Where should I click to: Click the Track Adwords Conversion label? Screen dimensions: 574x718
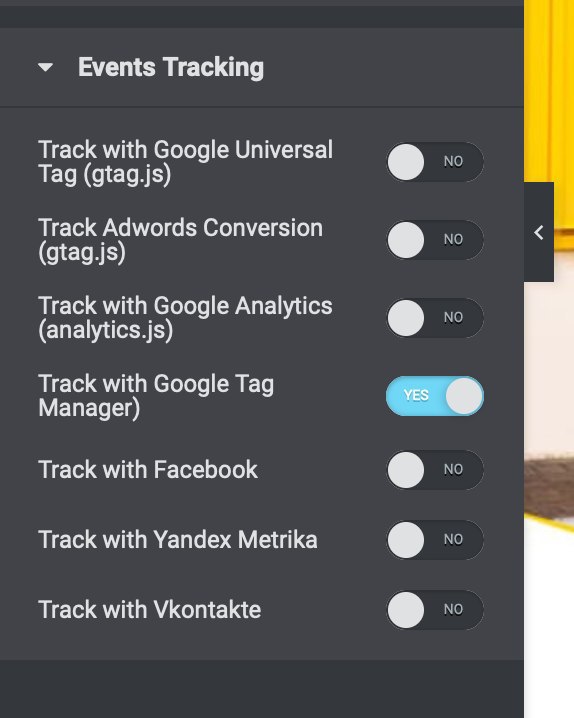[x=180, y=240]
